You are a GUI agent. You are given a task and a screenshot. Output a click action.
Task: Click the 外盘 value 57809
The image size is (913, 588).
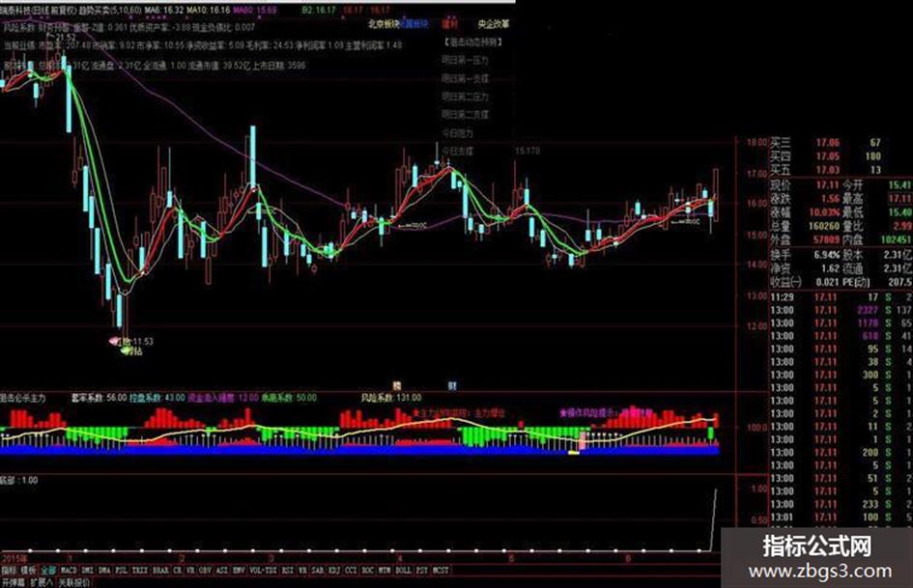click(x=827, y=239)
